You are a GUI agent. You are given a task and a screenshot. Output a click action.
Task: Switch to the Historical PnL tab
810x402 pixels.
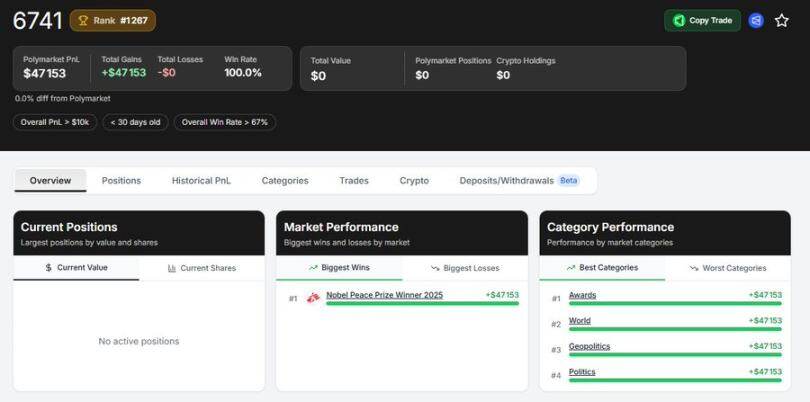click(201, 181)
